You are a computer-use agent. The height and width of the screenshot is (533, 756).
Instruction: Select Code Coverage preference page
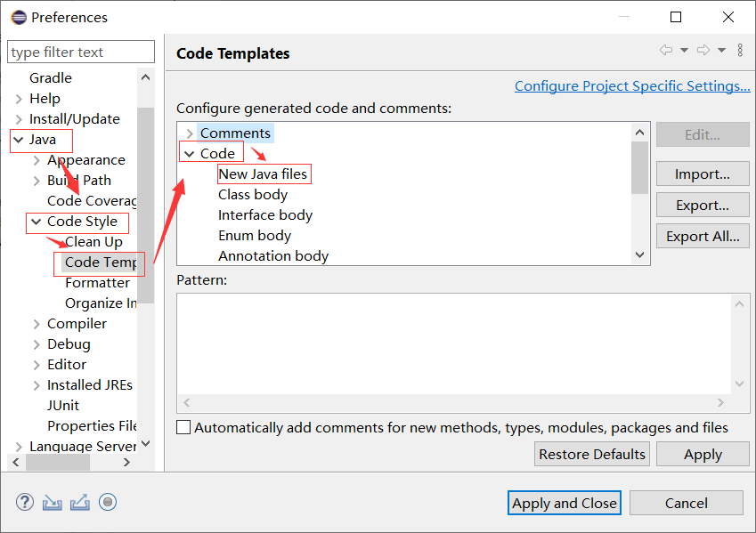[92, 201]
